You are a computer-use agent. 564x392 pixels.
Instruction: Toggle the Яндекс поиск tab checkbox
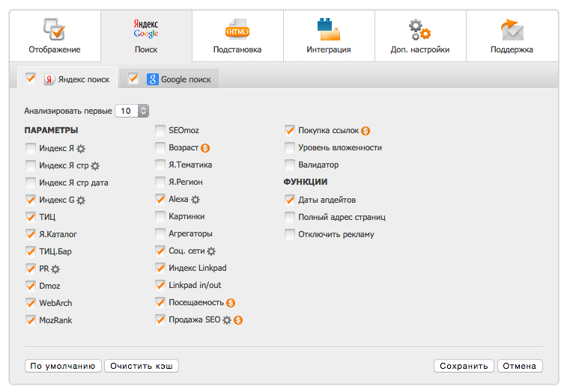click(x=31, y=78)
